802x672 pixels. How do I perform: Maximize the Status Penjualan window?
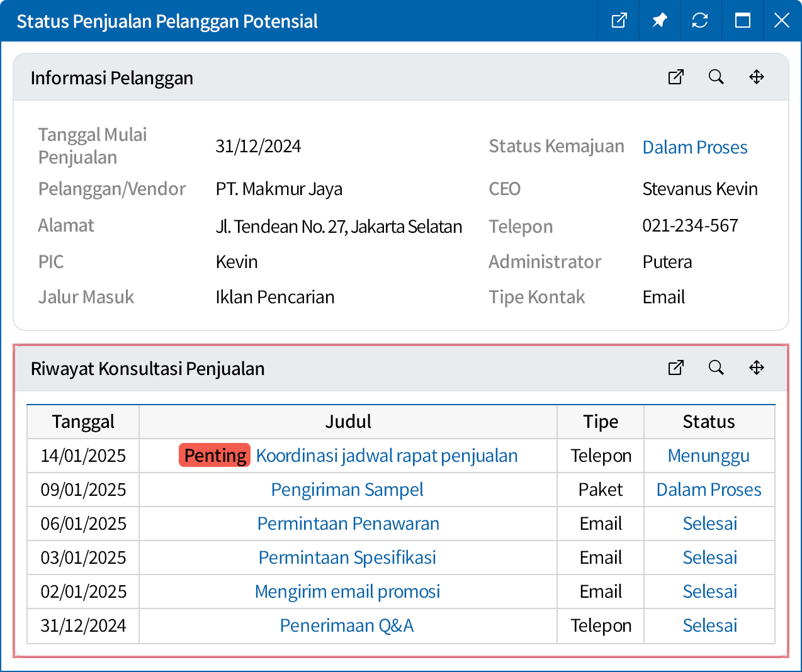coord(743,21)
